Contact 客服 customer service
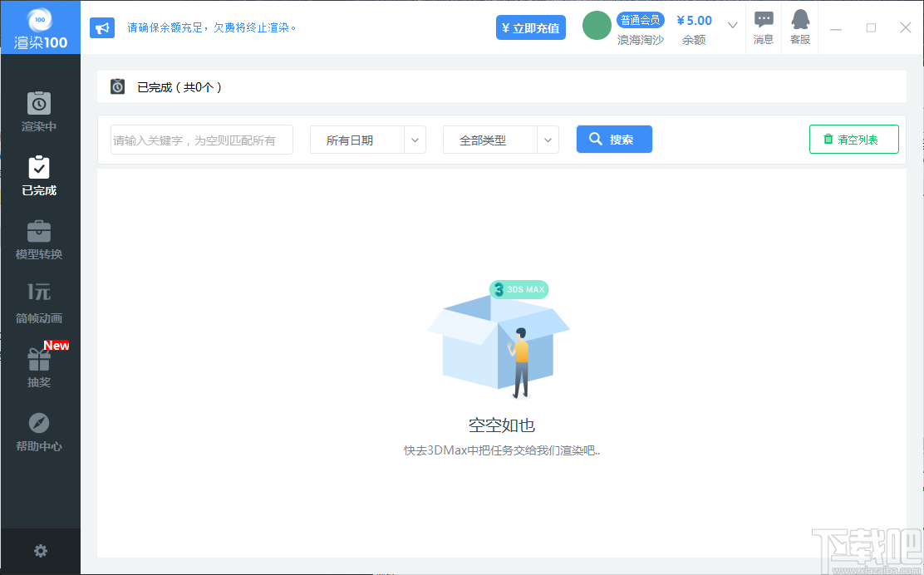The image size is (924, 575). pyautogui.click(x=799, y=26)
